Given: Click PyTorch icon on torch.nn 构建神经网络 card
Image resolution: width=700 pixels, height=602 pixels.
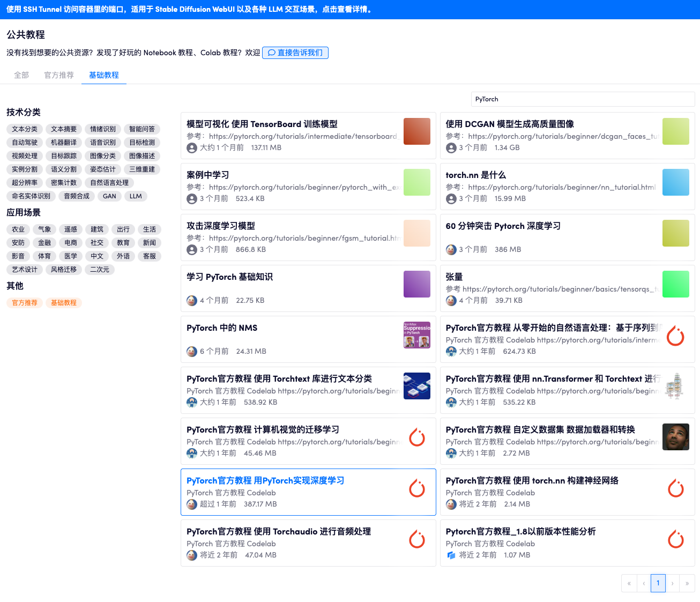Looking at the screenshot, I should click(675, 488).
